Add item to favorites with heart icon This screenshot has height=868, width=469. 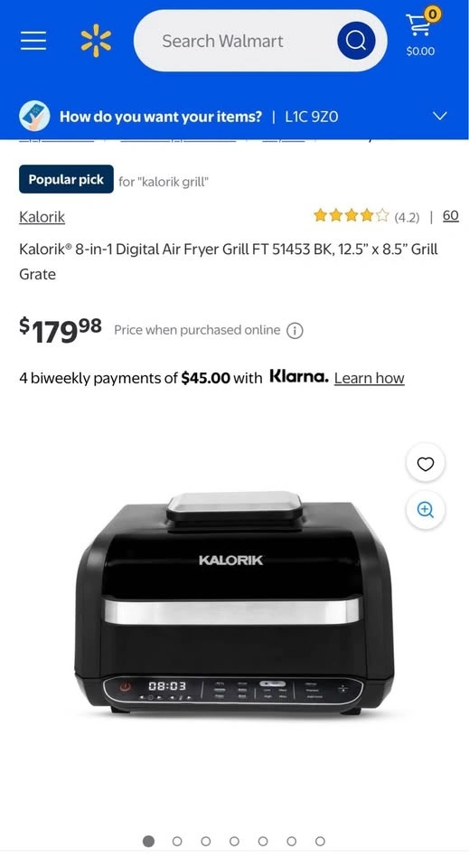point(426,464)
